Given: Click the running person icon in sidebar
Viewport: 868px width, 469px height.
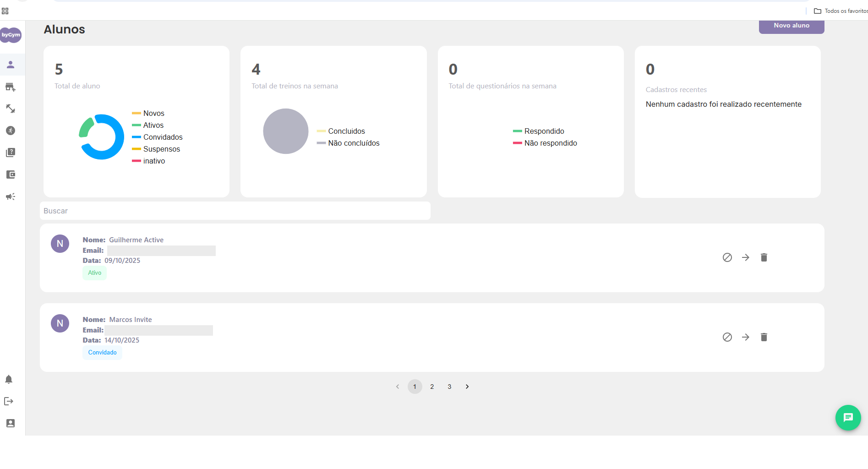Looking at the screenshot, I should tap(11, 131).
